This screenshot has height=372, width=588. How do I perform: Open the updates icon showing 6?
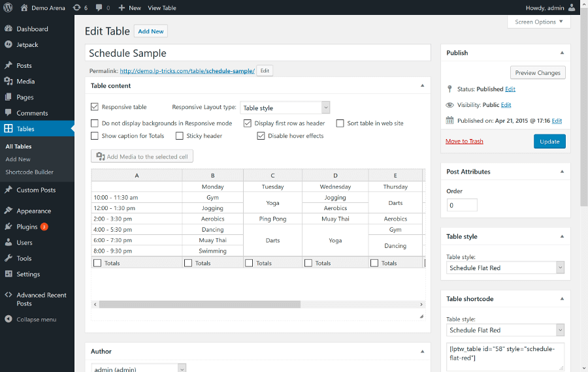[76, 8]
